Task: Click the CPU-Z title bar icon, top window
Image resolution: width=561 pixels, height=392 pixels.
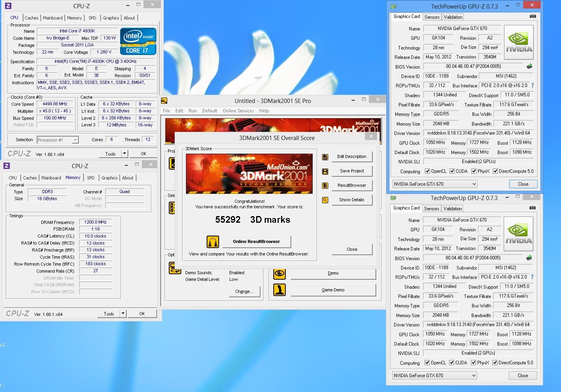Action: (x=8, y=5)
